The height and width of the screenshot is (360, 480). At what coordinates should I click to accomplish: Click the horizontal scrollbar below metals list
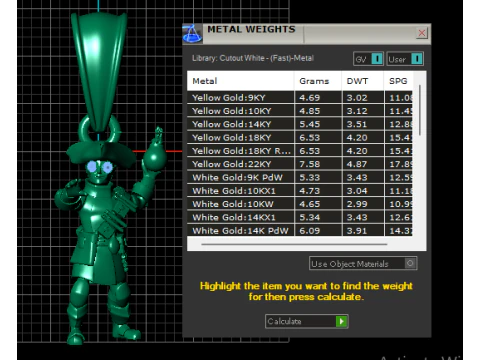point(294,244)
